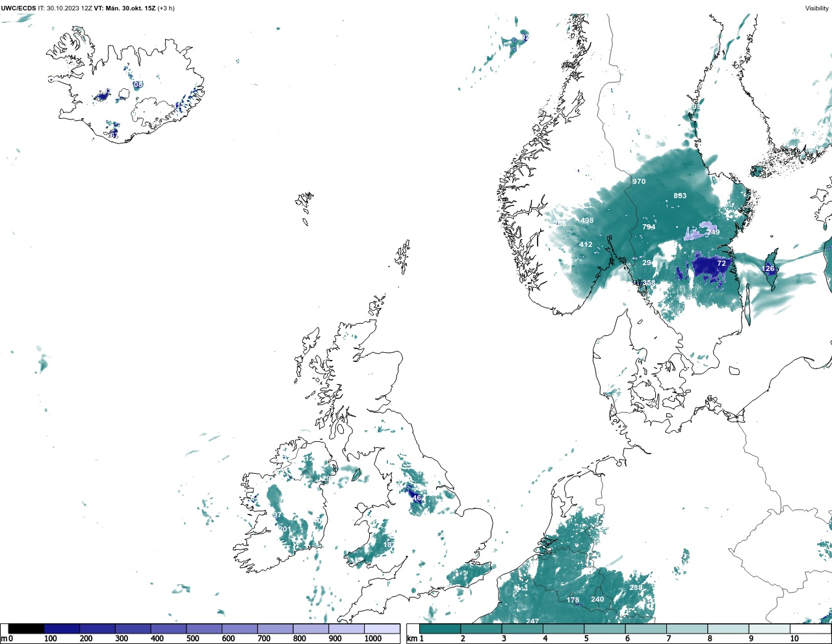832x644 pixels.
Task: Click the '970' visibility value over Scandinavia
Action: [639, 181]
